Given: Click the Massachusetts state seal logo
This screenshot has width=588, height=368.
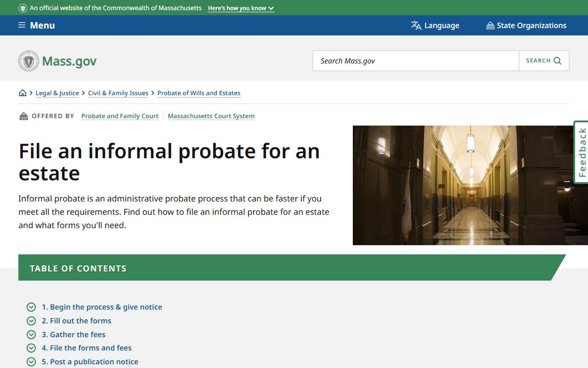Looking at the screenshot, I should point(28,61).
